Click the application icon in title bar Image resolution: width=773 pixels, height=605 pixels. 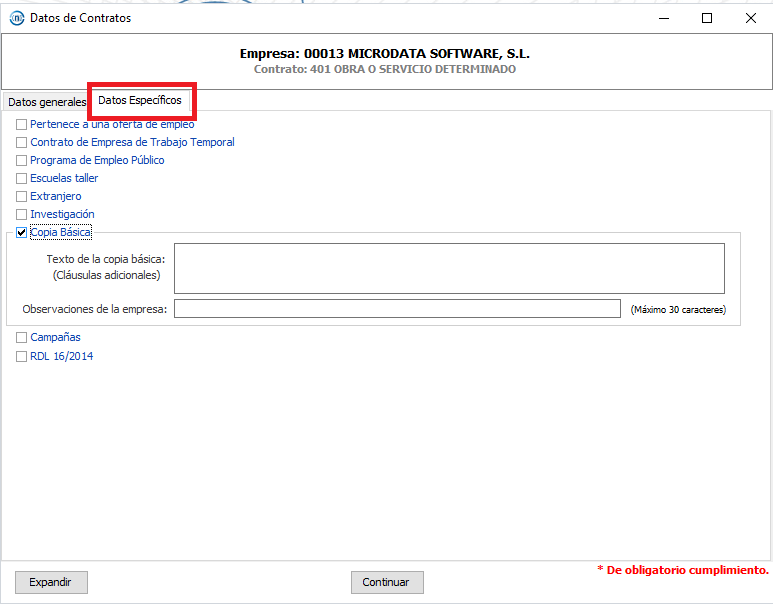tap(16, 18)
